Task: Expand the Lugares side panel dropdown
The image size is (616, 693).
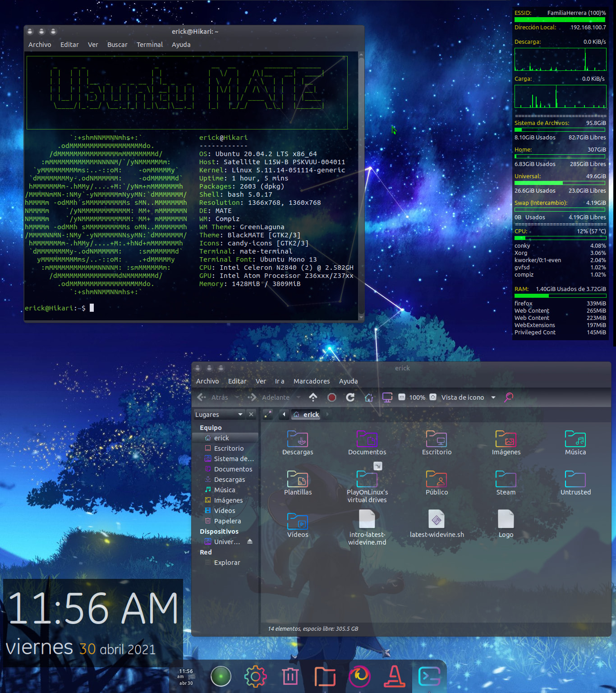Action: tap(240, 414)
